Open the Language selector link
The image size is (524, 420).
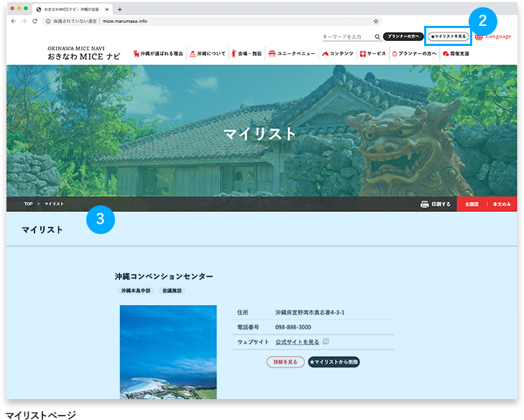pos(498,37)
